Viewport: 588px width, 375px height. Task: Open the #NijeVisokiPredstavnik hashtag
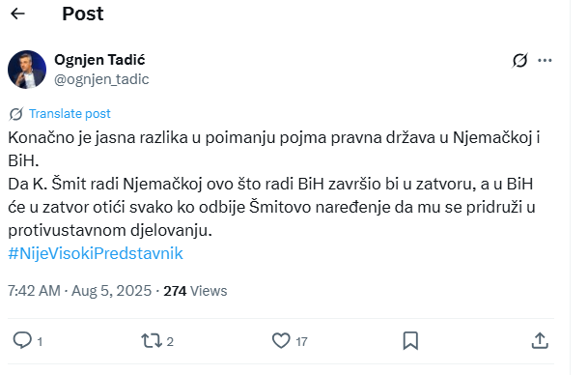coord(96,253)
